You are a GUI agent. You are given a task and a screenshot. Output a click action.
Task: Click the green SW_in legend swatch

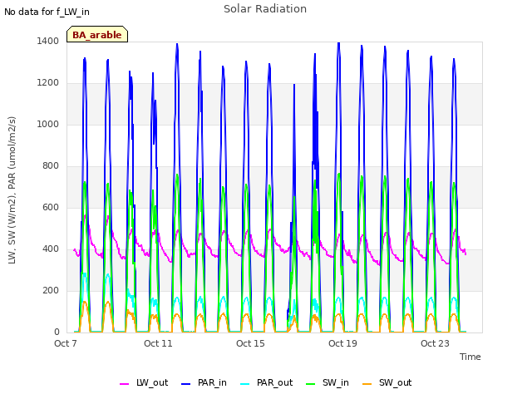[310, 384]
